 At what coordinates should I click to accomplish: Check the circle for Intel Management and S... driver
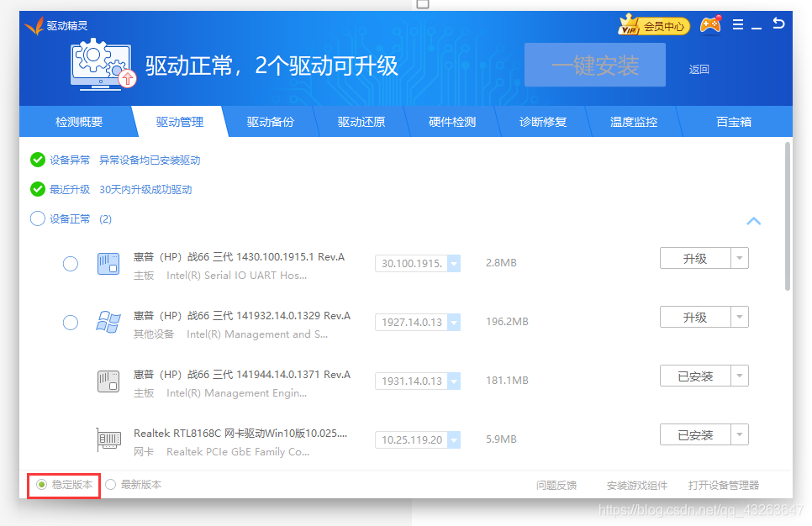71,323
